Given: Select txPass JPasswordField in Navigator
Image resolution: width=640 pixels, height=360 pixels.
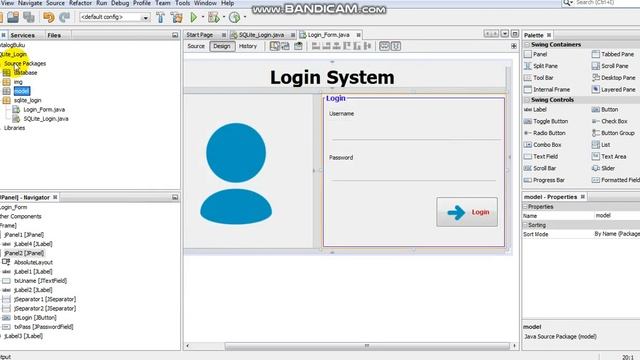Looking at the screenshot, I should [x=44, y=327].
